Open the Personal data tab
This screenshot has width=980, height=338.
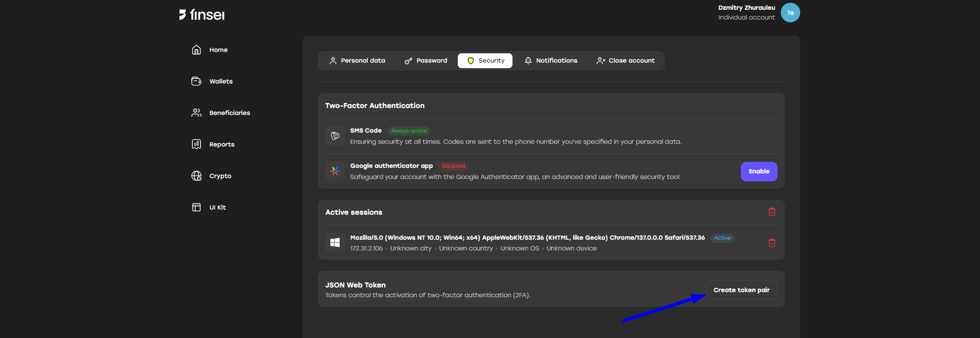(357, 61)
